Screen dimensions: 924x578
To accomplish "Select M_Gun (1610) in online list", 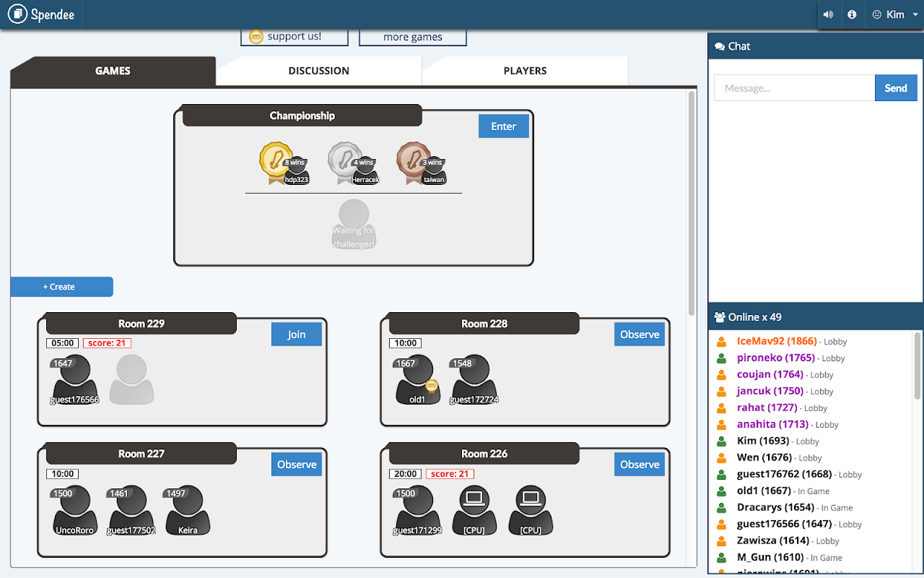I will [770, 557].
